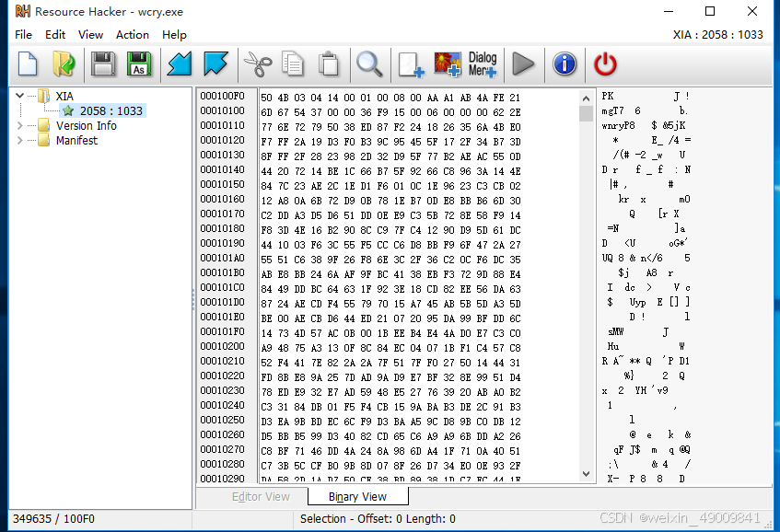Click offset address 00010100

pyautogui.click(x=222, y=110)
